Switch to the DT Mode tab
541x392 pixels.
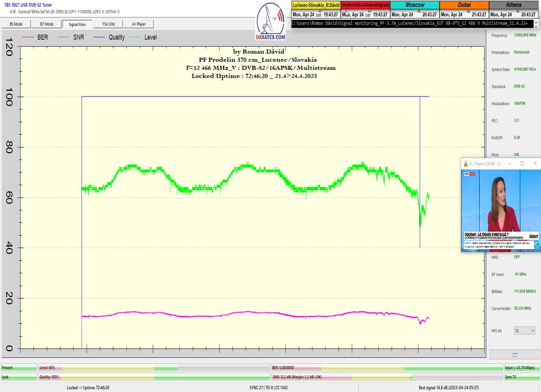pos(46,24)
